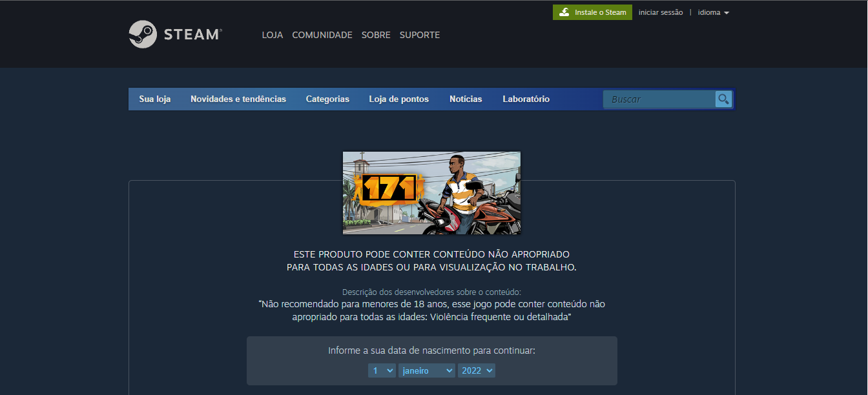Viewport: 868px width, 395px height.
Task: Open the LOJA menu
Action: point(273,35)
